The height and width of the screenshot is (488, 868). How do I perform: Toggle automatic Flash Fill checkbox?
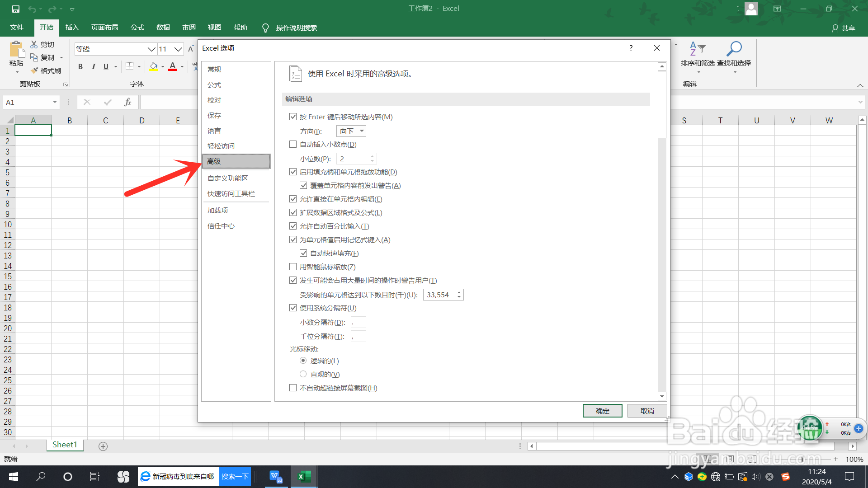303,253
